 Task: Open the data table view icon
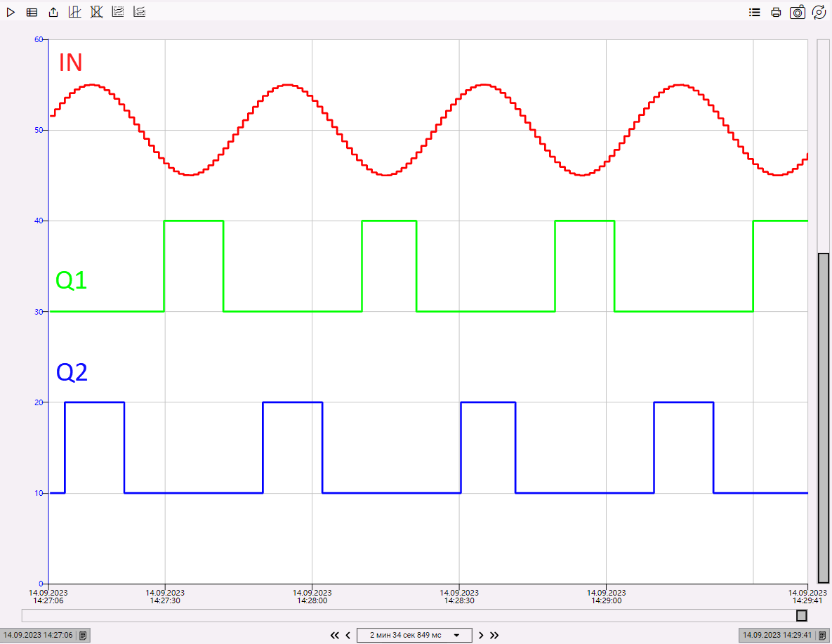tap(32, 12)
